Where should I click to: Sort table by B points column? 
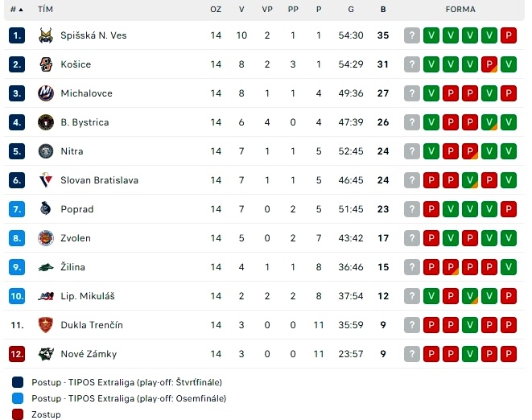click(x=383, y=10)
